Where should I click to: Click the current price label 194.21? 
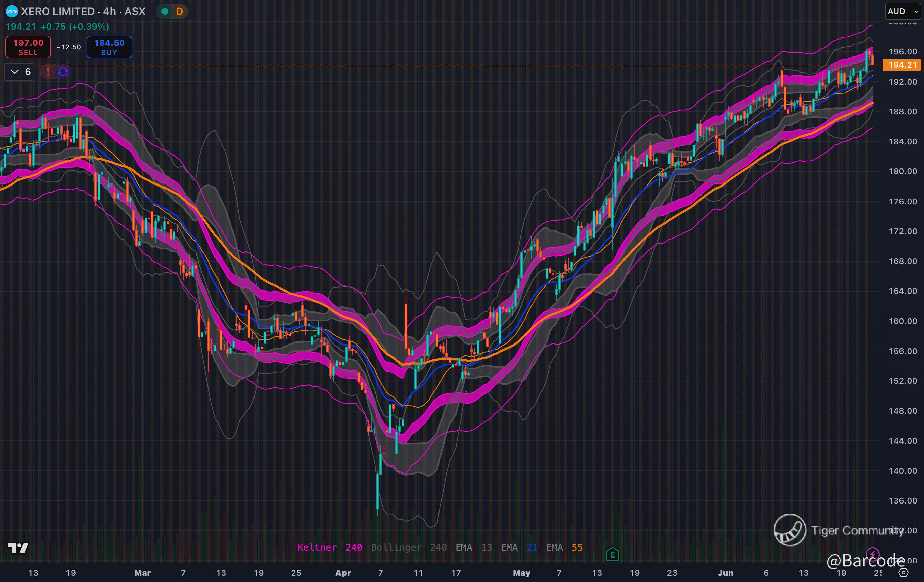pyautogui.click(x=902, y=65)
